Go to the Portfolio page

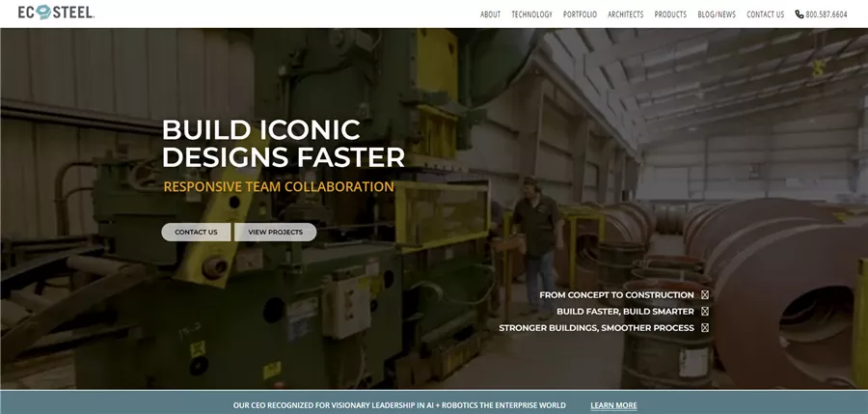580,14
